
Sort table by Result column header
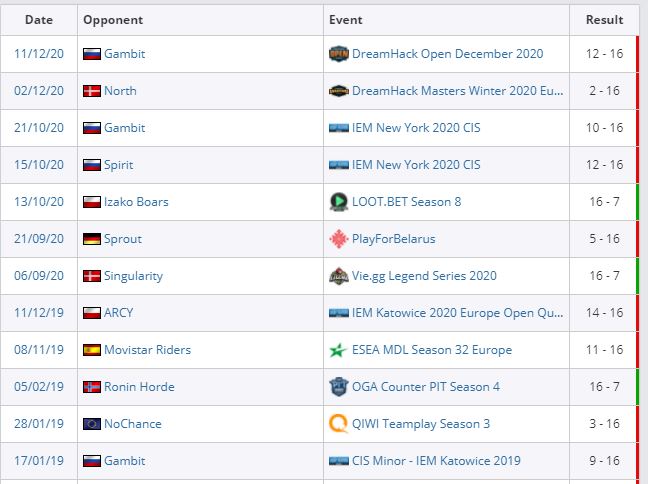coord(604,19)
